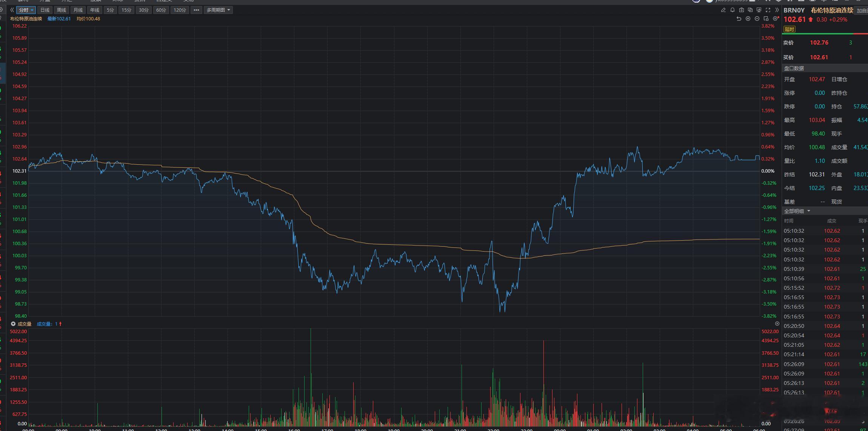
Task: Select trade row at 05:10:39
Action: [825, 269]
